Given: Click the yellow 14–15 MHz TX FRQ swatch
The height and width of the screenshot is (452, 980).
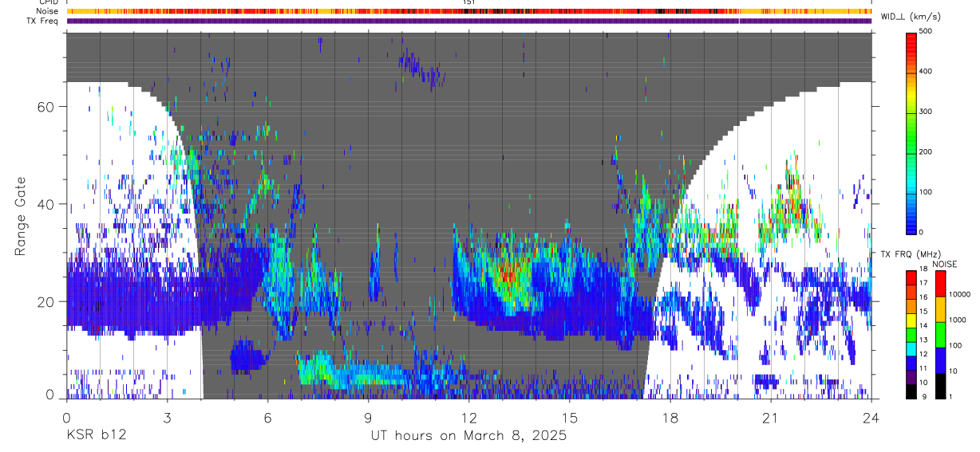Looking at the screenshot, I should (911, 320).
